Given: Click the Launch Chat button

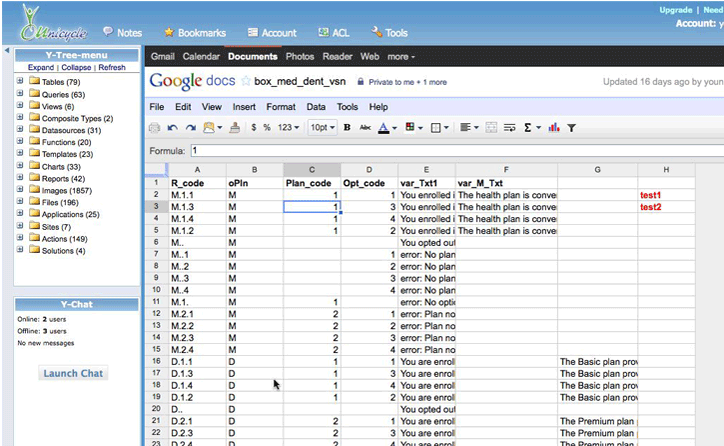Looking at the screenshot, I should (73, 374).
